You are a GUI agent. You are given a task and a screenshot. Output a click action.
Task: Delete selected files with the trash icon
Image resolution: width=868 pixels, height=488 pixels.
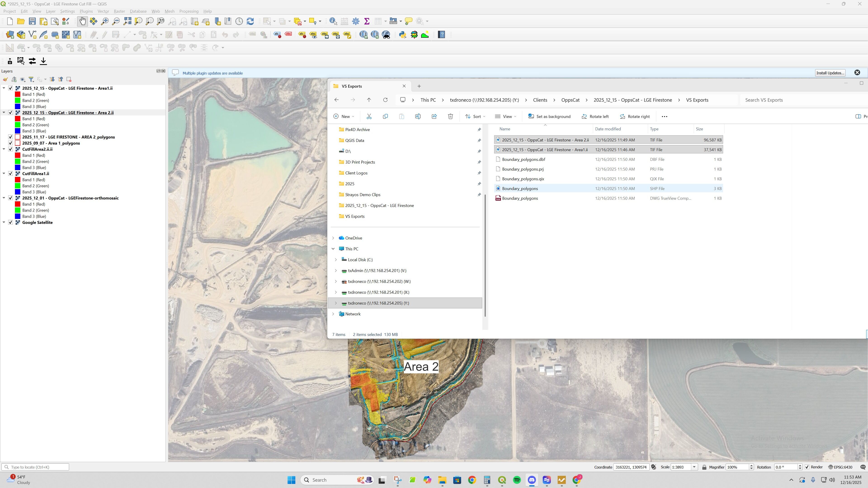[451, 117]
